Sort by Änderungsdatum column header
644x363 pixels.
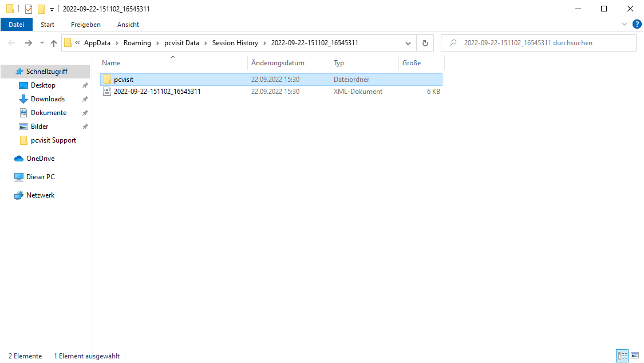[x=278, y=63]
